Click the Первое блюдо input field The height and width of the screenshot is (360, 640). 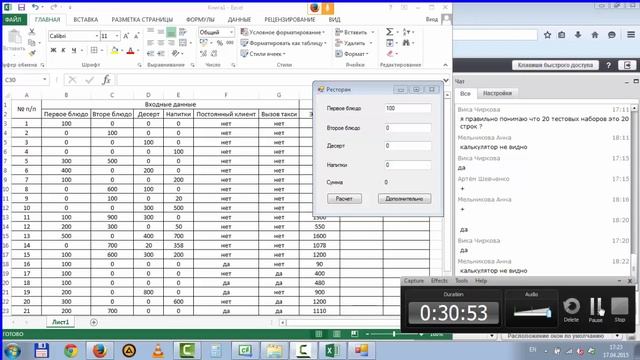(x=408, y=108)
